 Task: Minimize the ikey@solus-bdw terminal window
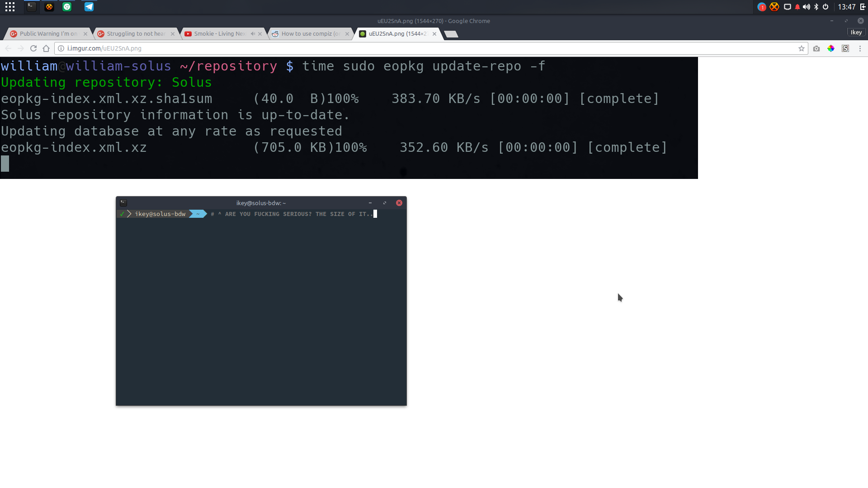370,203
